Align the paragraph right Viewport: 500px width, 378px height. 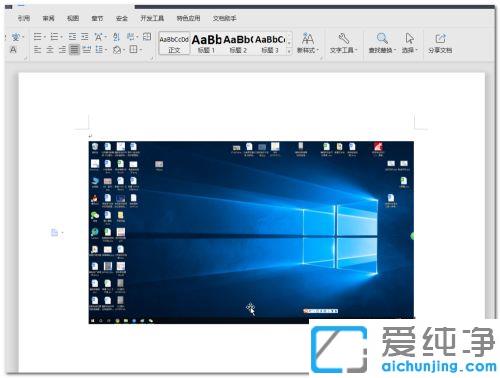(62, 50)
